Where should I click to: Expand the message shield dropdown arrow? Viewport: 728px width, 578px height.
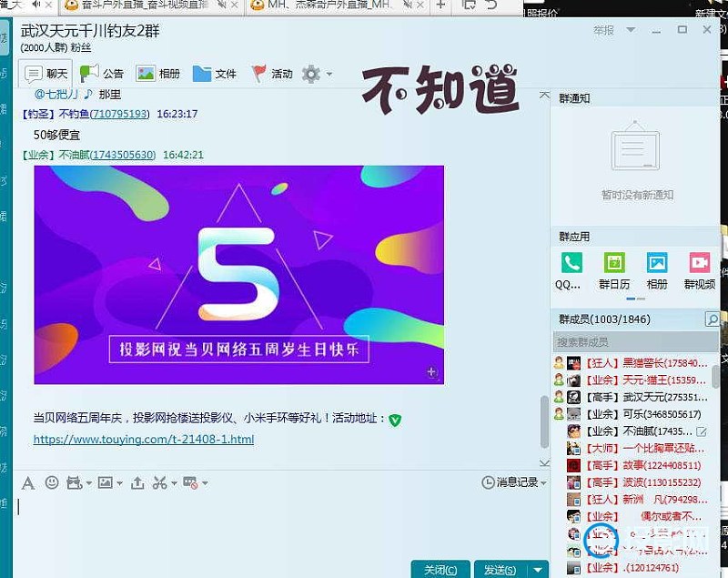pos(205,483)
